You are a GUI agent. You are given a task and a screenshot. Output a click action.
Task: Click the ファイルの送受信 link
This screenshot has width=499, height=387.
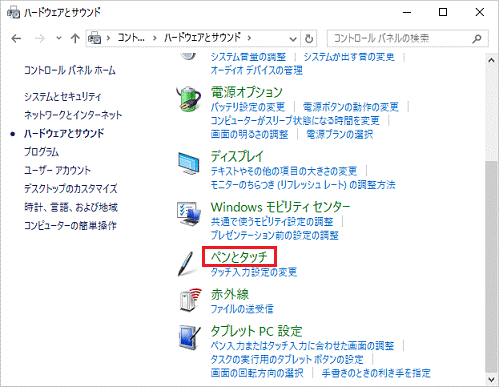(x=242, y=309)
